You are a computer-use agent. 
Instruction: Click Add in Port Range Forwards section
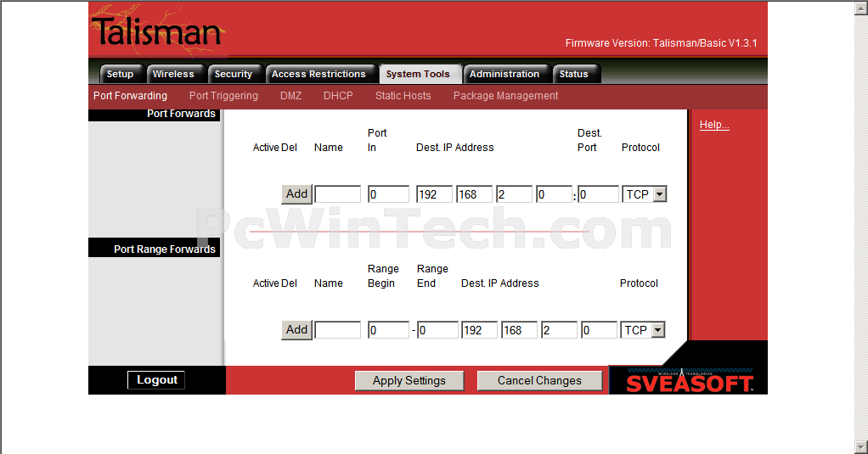296,330
